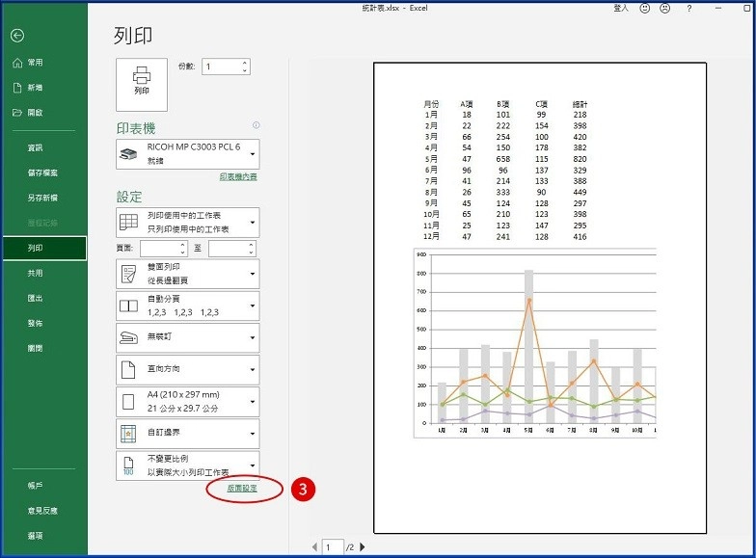Go to previous preview page arrow
The width and height of the screenshot is (756, 558).
pyautogui.click(x=314, y=547)
